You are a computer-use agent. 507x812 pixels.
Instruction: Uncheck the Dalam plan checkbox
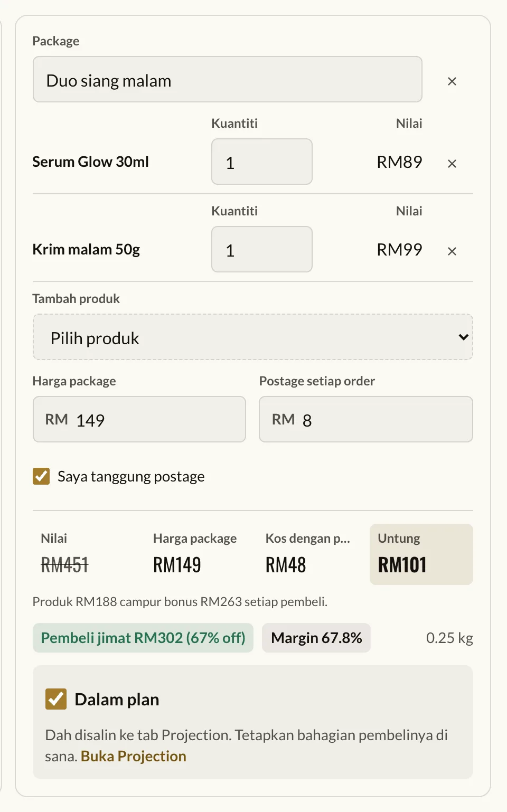point(56,699)
